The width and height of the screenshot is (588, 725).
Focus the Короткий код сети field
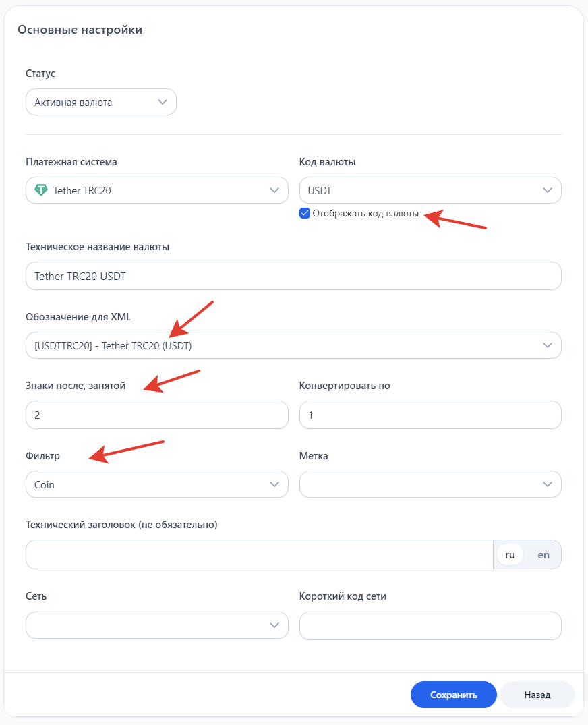[x=430, y=625]
